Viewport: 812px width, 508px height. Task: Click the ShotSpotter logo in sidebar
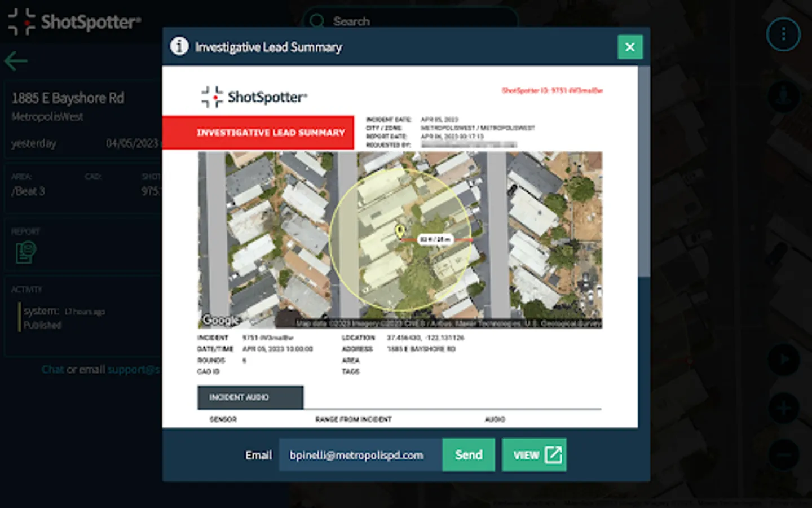[74, 22]
